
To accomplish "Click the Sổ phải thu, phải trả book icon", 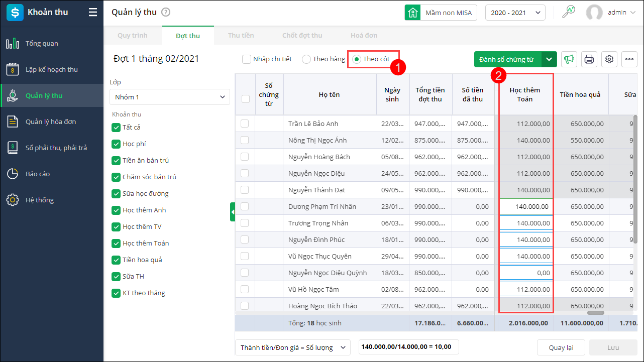I will (x=13, y=148).
